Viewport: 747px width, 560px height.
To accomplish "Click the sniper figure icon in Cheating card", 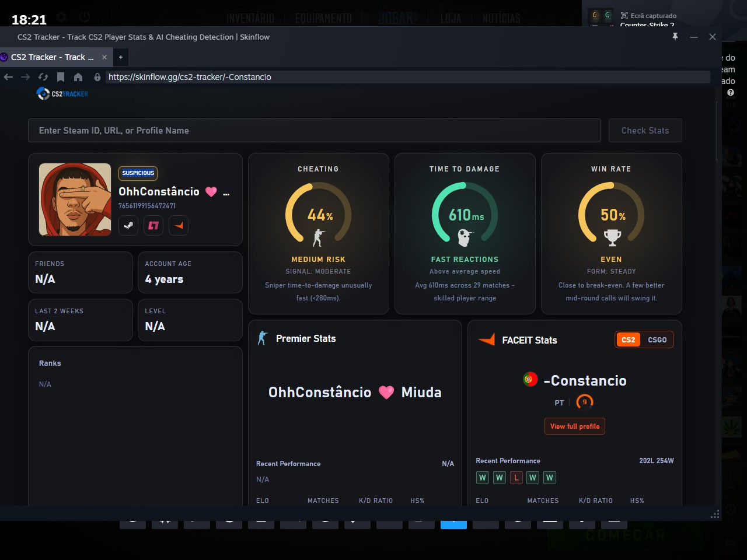I will (x=318, y=237).
